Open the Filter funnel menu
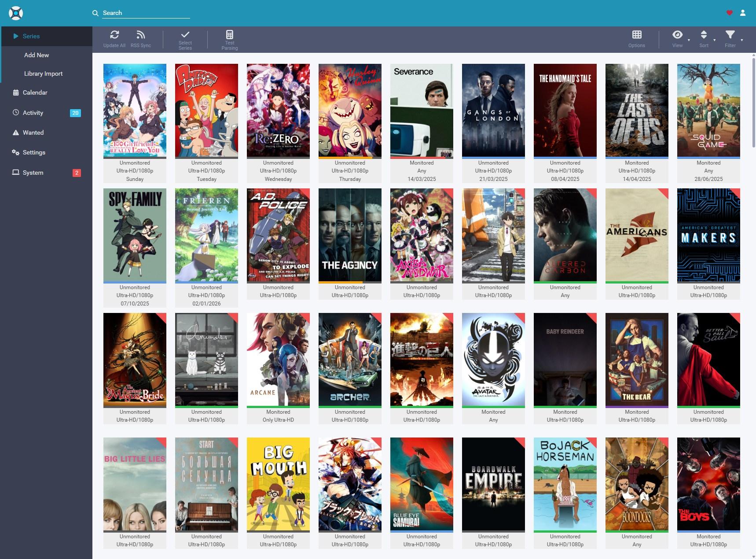The width and height of the screenshot is (756, 559). 730,39
